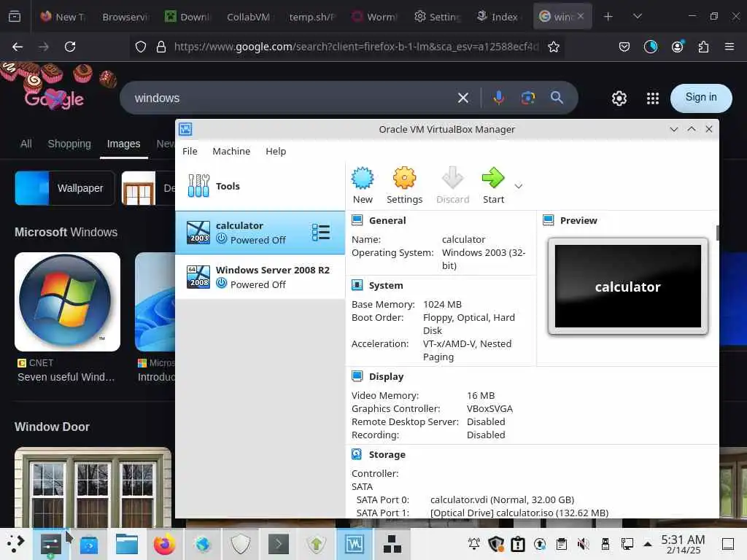Click the Firefox site shield icon
747x560 pixels.
141,47
